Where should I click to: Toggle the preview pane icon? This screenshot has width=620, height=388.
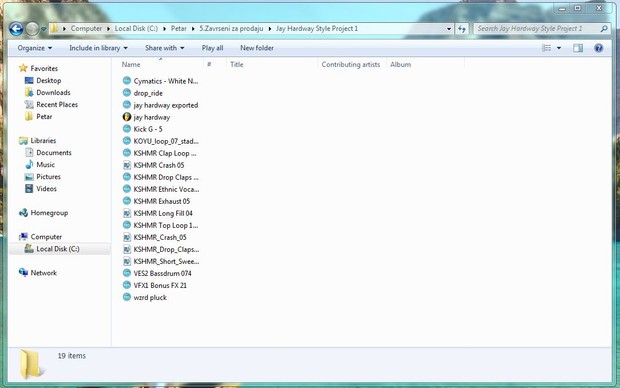(578, 48)
